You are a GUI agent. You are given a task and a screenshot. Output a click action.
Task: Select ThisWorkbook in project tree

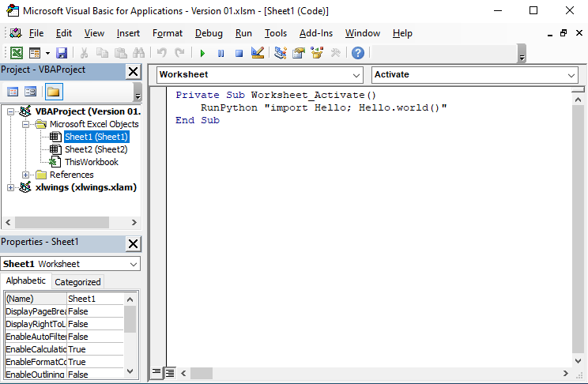(x=92, y=163)
